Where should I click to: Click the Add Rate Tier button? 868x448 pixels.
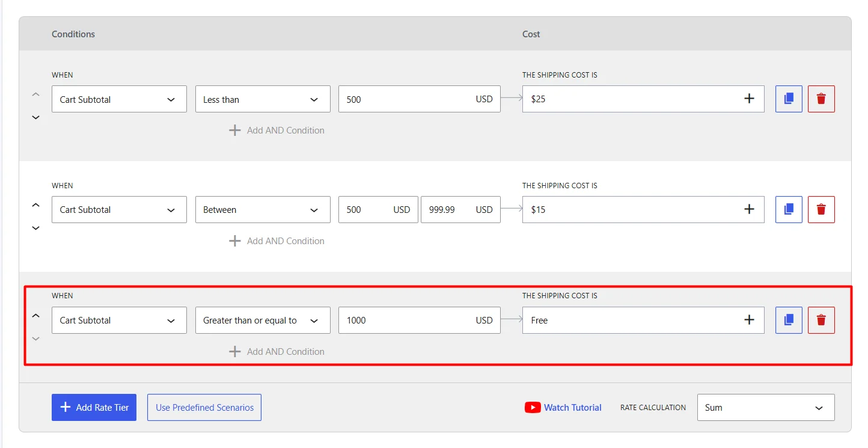click(94, 407)
